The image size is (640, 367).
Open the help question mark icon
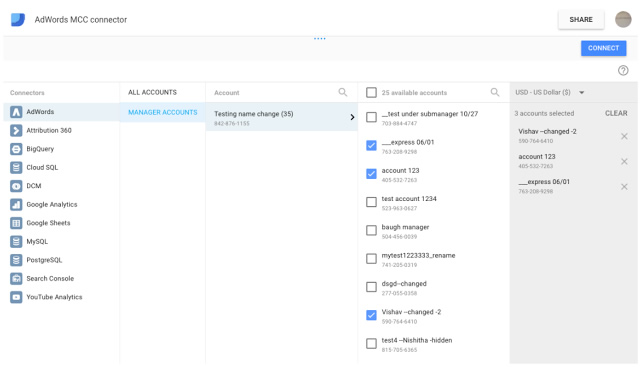coord(623,71)
